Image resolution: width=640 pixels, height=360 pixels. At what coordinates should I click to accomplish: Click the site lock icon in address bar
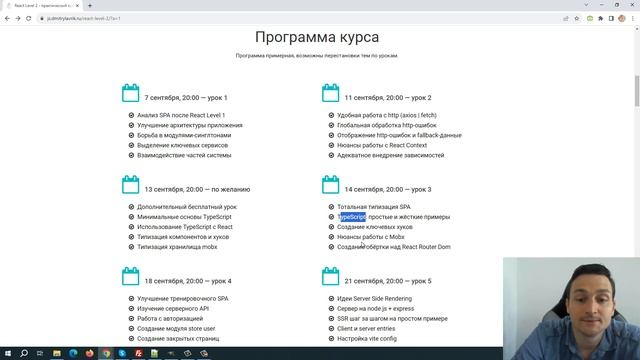(42, 18)
